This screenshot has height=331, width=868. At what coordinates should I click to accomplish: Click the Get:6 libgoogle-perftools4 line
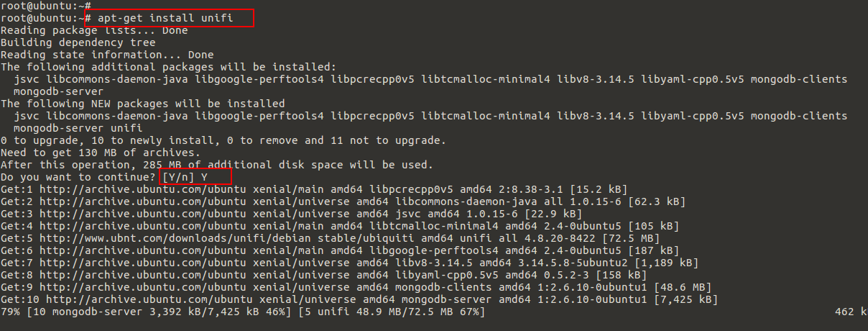click(339, 250)
